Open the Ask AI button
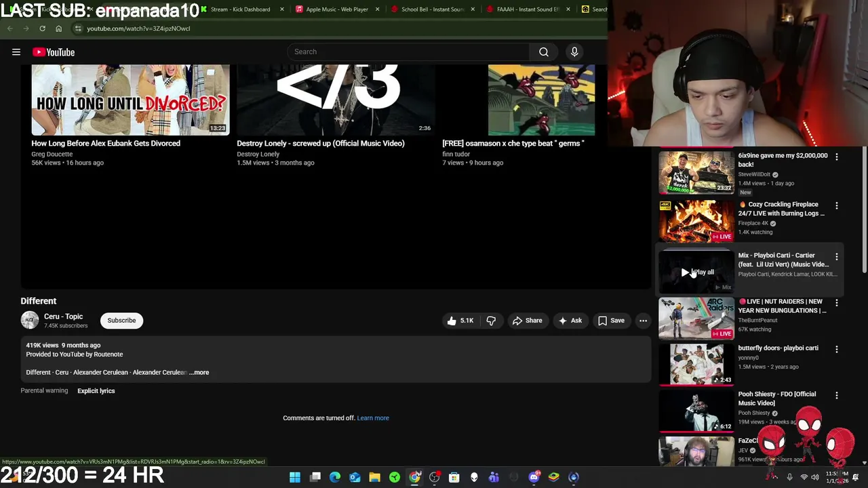This screenshot has height=488, width=868. (570, 321)
